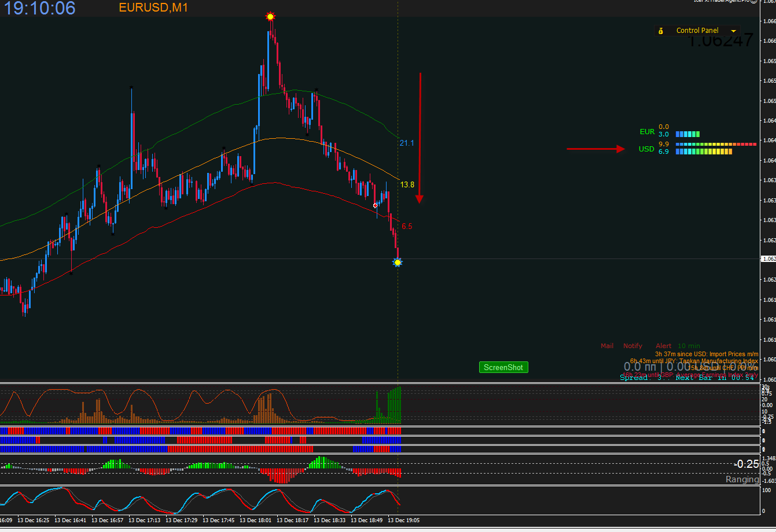Viewport: 776px width, 532px height.
Task: Click the 21.1 upper band label
Action: (407, 143)
